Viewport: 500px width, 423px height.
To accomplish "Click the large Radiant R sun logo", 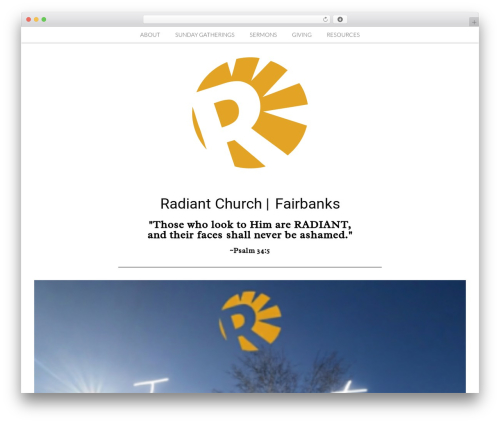I will [250, 113].
